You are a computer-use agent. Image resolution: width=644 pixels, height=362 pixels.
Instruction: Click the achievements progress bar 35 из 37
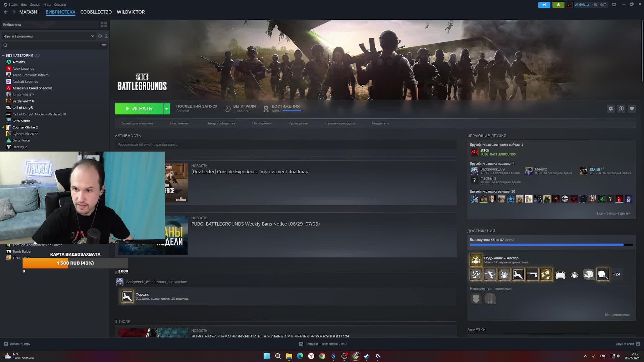tap(551, 245)
